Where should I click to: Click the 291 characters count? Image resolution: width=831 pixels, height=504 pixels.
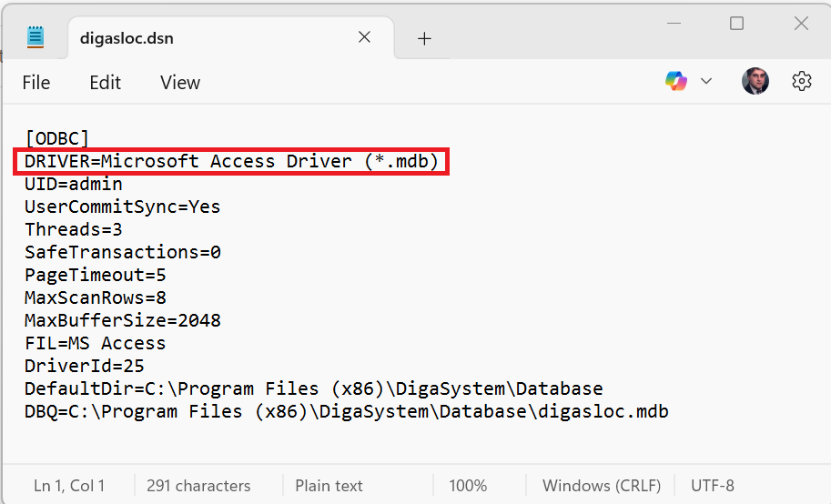pos(198,486)
